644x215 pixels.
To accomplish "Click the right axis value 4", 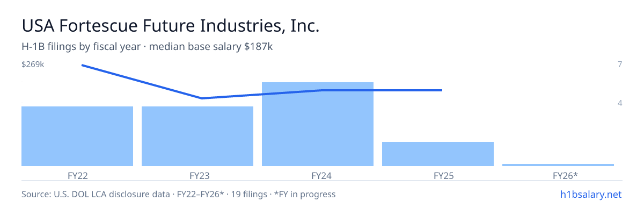I will [x=620, y=103].
